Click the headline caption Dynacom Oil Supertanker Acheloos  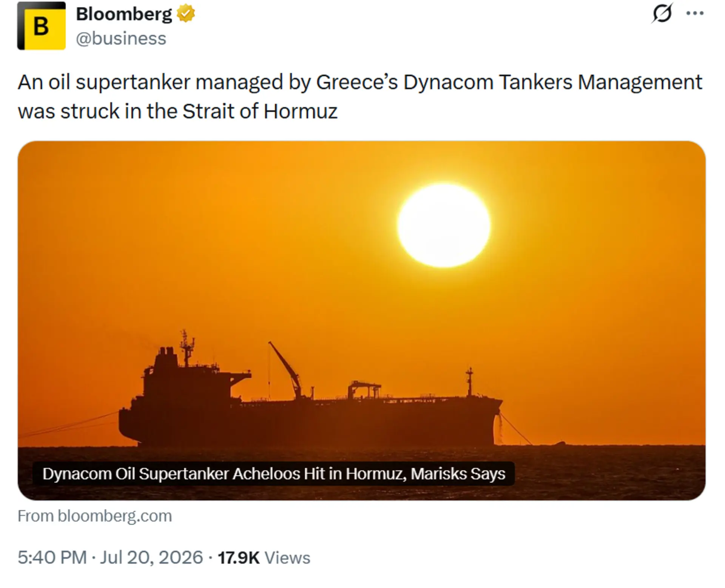click(274, 474)
